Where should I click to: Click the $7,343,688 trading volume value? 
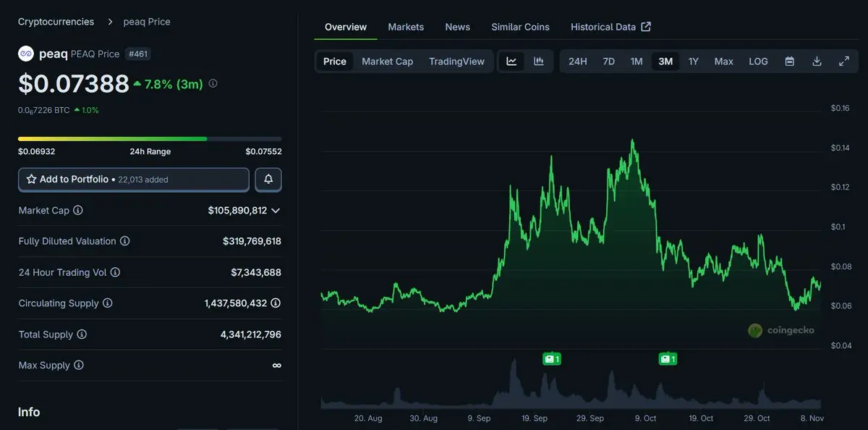[x=256, y=272]
